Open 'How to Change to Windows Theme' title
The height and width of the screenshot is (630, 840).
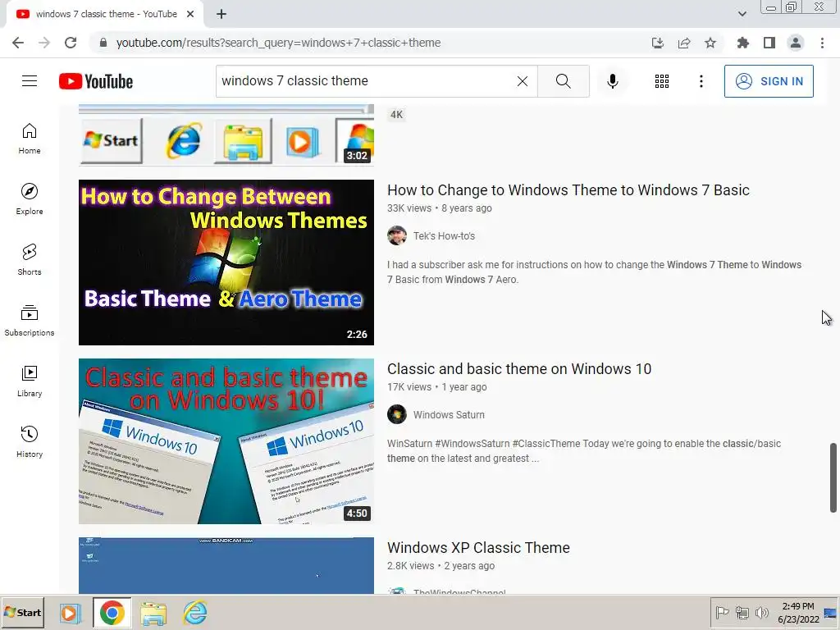[x=568, y=190]
